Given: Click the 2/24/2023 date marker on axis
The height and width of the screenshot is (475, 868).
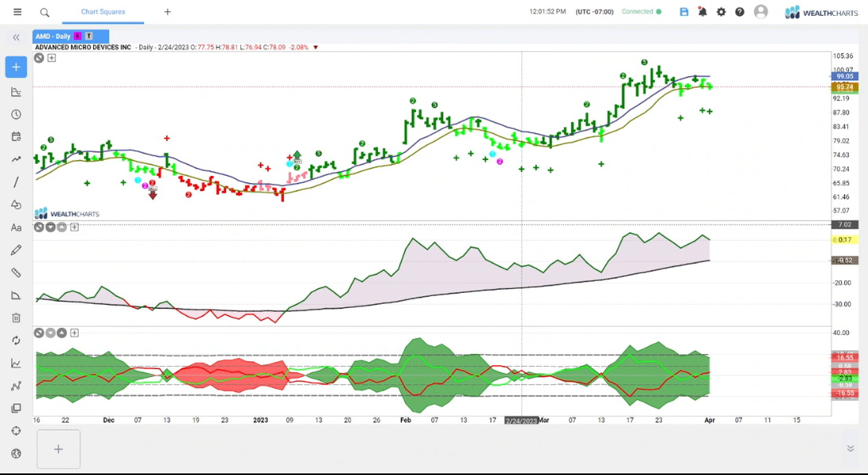Looking at the screenshot, I should click(521, 421).
